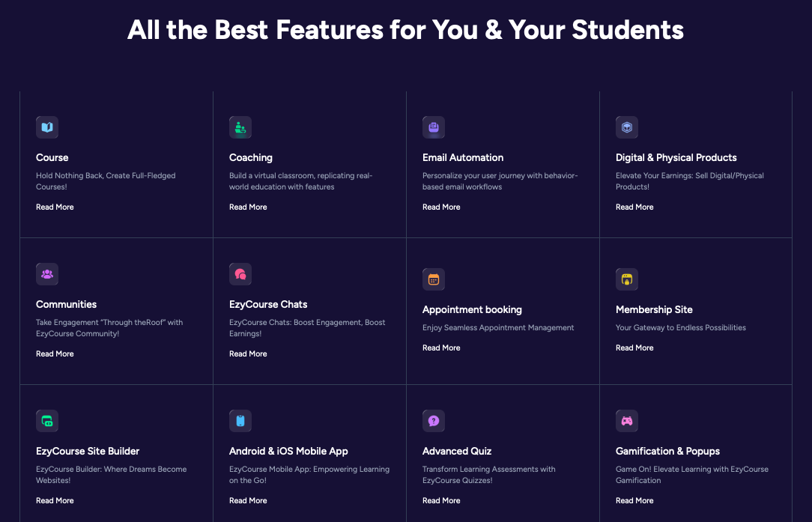This screenshot has height=522, width=812.
Task: Select the Email Automation icon
Action: coord(434,127)
